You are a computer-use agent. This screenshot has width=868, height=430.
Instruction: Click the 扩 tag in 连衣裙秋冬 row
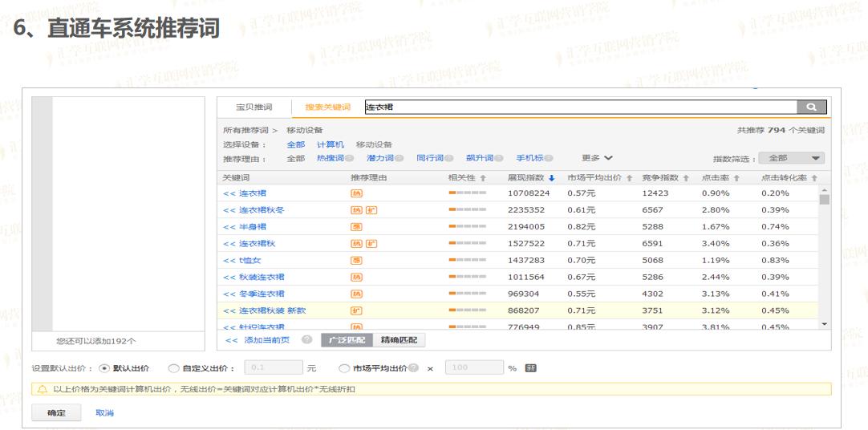click(371, 210)
